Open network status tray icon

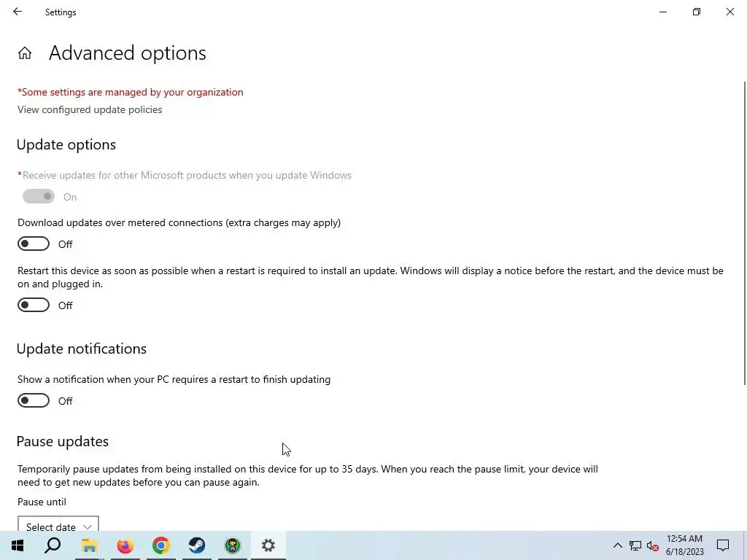(635, 545)
